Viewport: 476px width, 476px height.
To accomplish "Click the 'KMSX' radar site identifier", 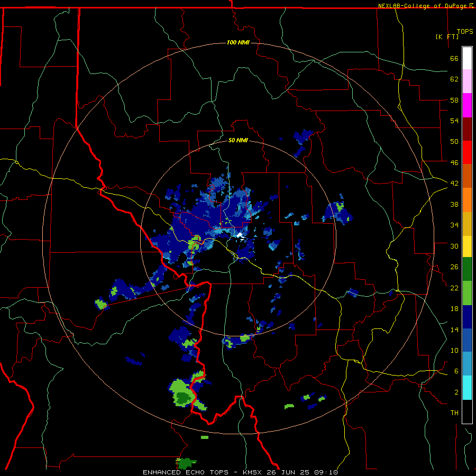I will coord(253,472).
